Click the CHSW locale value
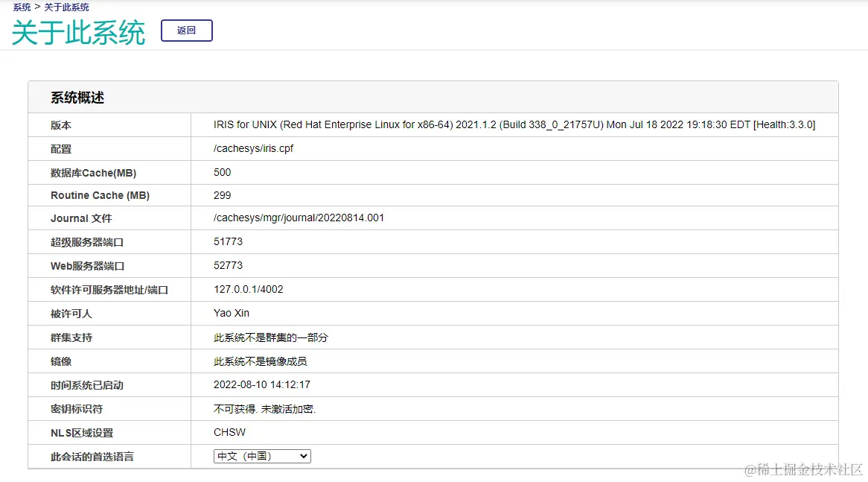 click(229, 432)
